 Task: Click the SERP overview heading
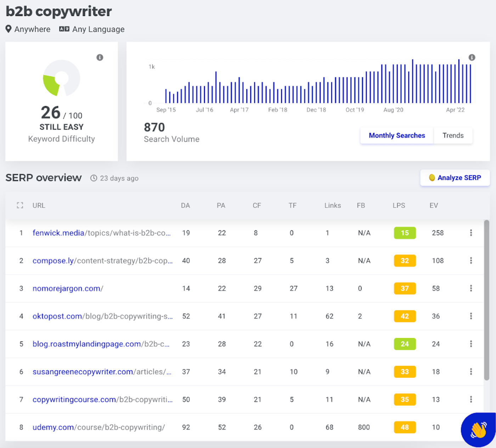44,178
